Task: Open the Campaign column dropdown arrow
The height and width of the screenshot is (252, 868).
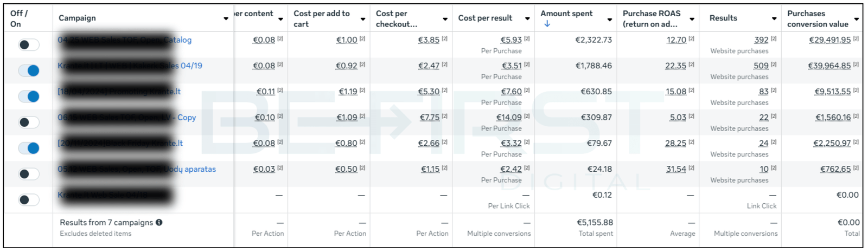Action: pos(226,19)
